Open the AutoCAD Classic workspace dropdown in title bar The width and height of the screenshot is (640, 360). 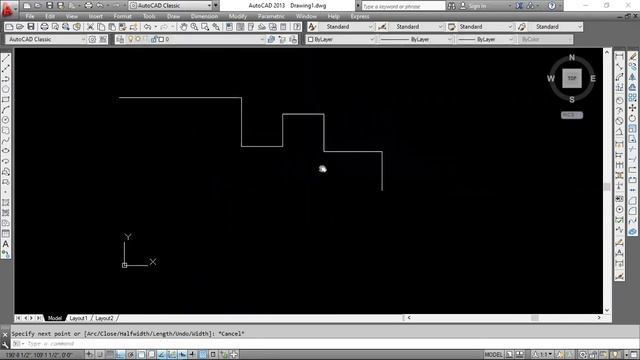coord(171,6)
